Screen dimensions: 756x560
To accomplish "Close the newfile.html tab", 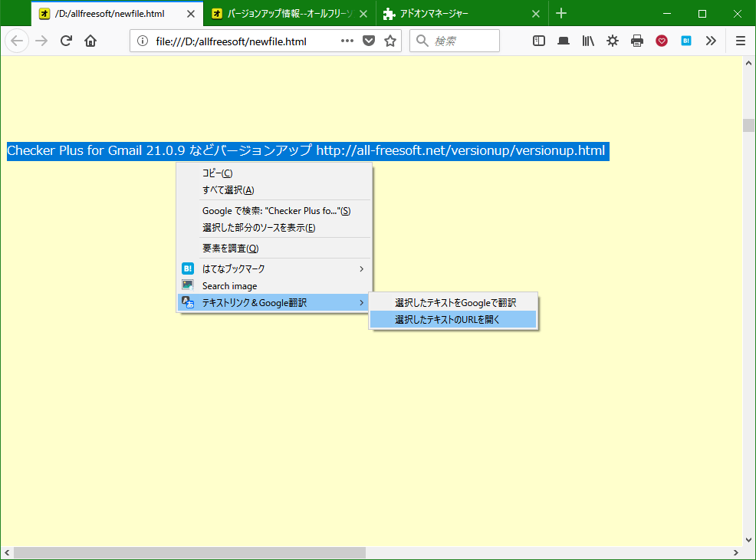I will coord(191,14).
